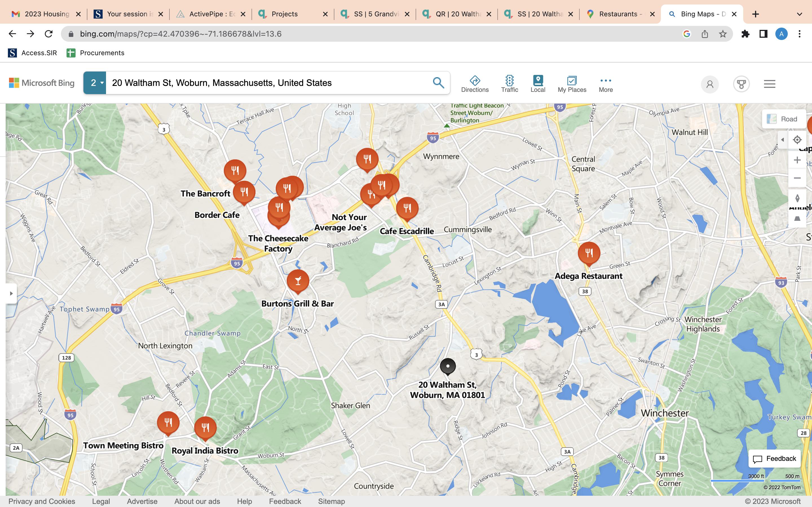The width and height of the screenshot is (812, 507).
Task: Open the Local search panel
Action: pyautogui.click(x=538, y=83)
